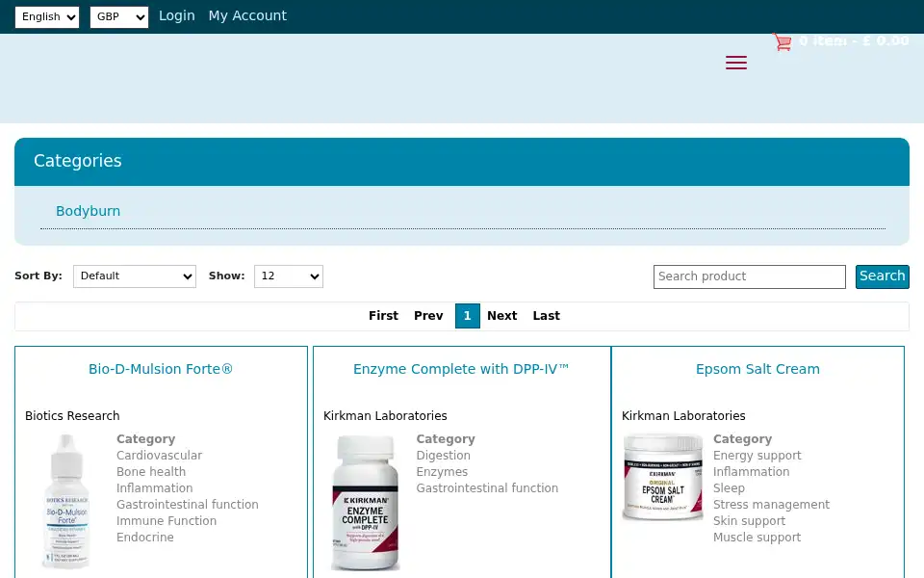Open the Bodyburn category

pos(88,211)
